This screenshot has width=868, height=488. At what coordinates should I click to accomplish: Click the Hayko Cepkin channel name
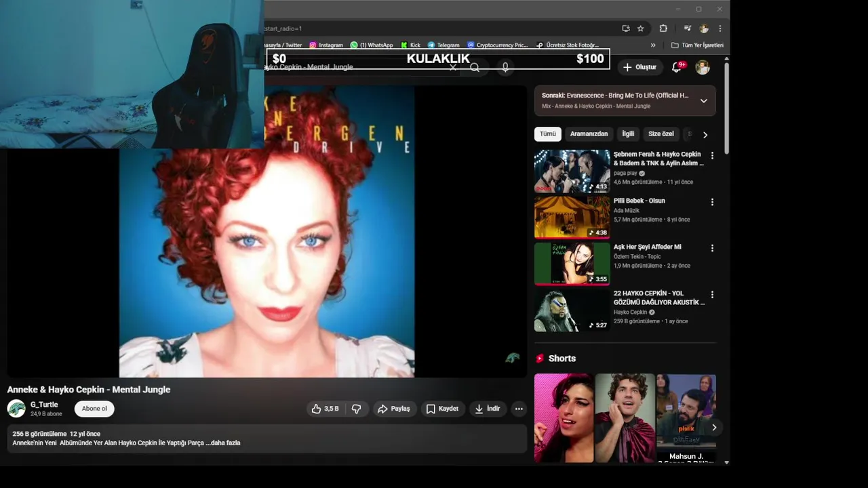point(631,312)
